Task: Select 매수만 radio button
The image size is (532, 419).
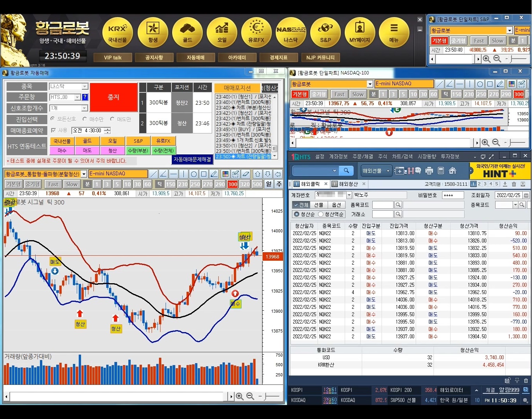Action: coord(85,119)
